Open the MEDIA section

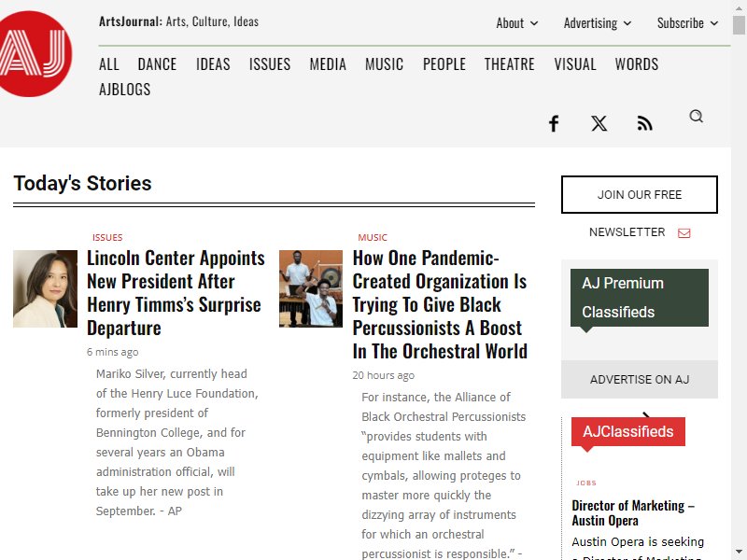pos(328,63)
